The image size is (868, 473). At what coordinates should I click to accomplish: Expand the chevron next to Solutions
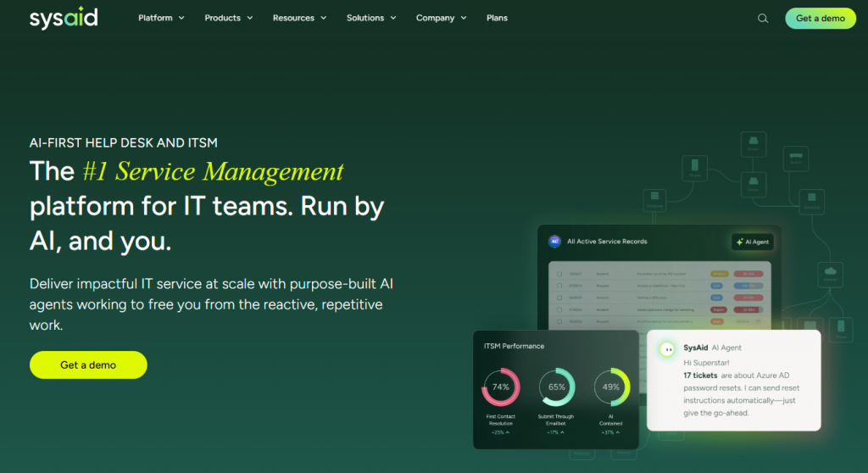(x=393, y=19)
